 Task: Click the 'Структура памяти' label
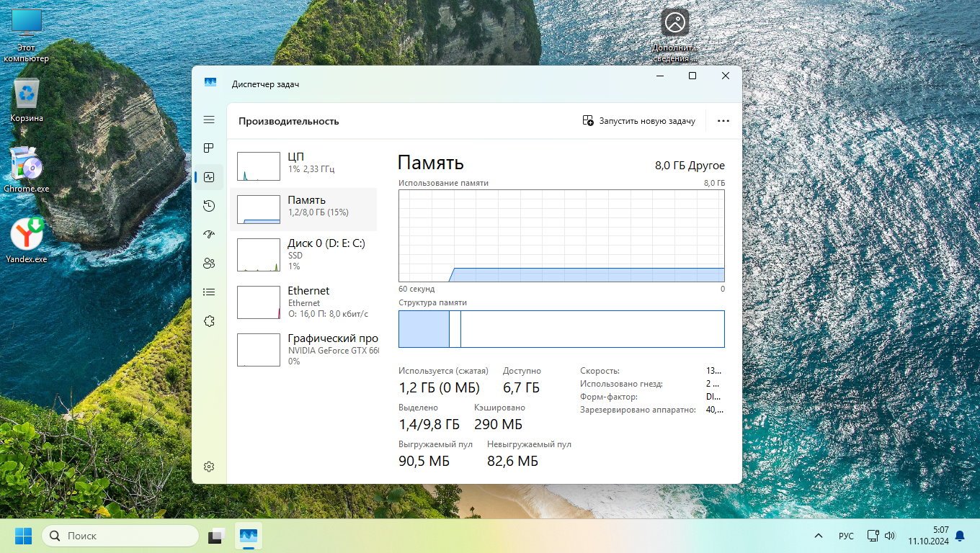tap(432, 303)
